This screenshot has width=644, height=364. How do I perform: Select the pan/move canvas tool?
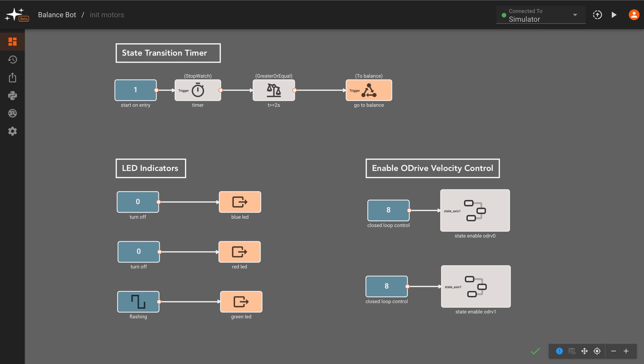[584, 351]
